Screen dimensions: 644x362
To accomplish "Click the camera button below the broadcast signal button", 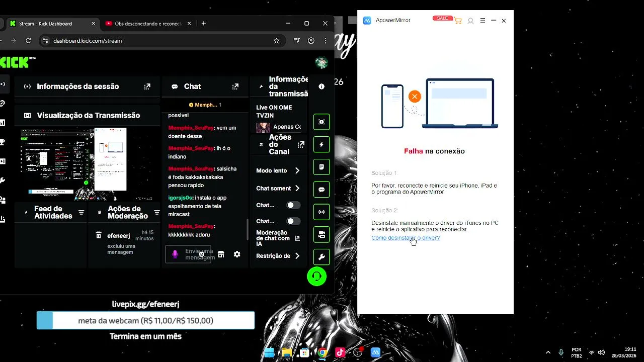I will coord(321,234).
